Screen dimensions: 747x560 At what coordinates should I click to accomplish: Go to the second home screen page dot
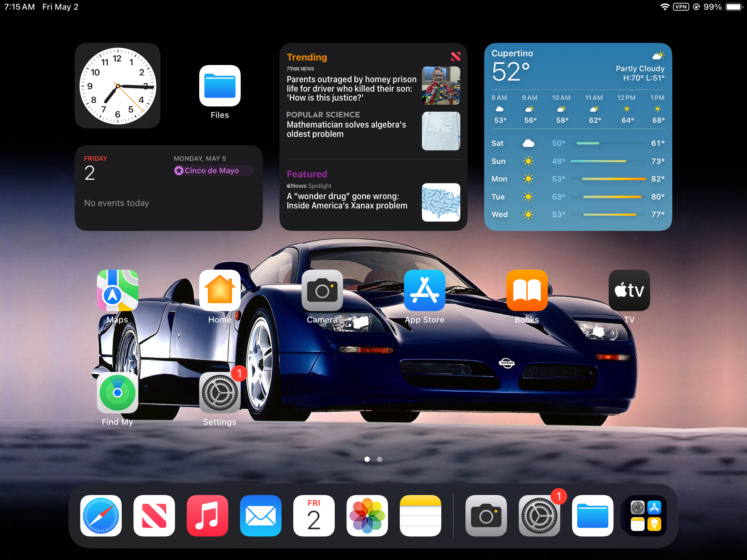click(379, 459)
